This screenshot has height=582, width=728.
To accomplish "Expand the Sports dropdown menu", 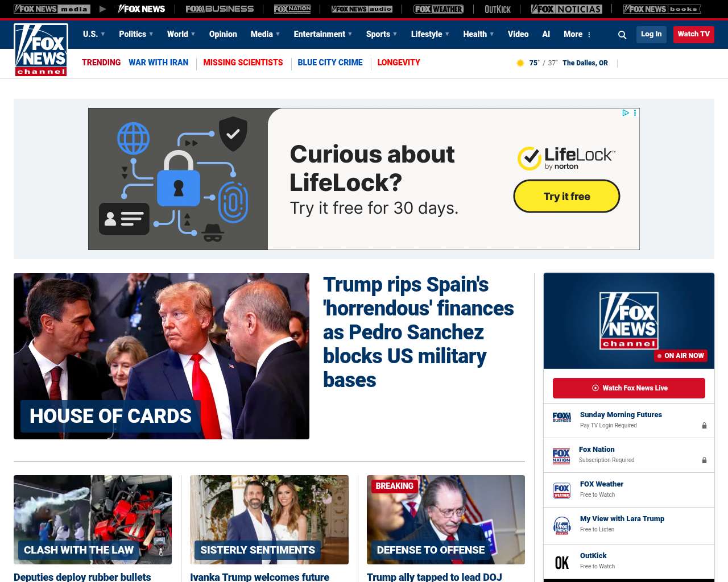I will pos(382,34).
